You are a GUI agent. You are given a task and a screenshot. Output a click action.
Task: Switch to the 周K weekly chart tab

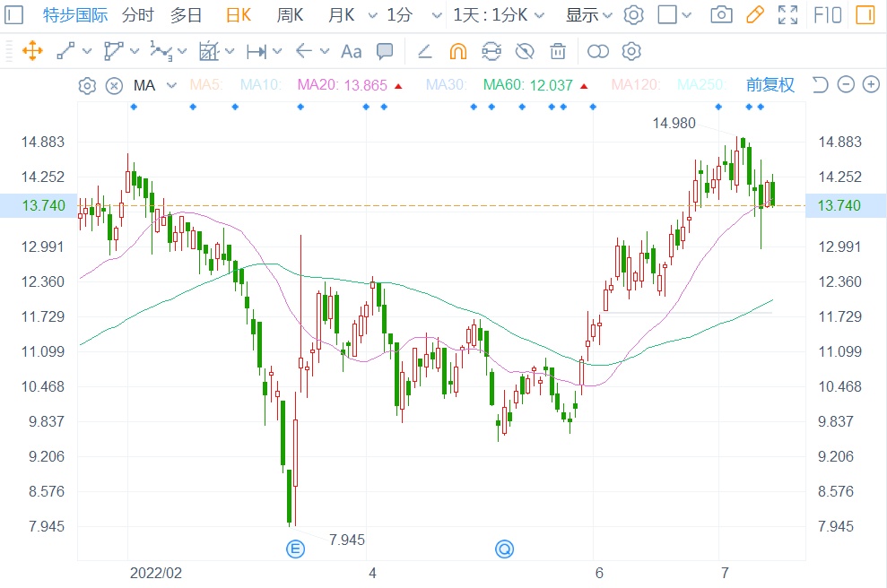(x=290, y=15)
